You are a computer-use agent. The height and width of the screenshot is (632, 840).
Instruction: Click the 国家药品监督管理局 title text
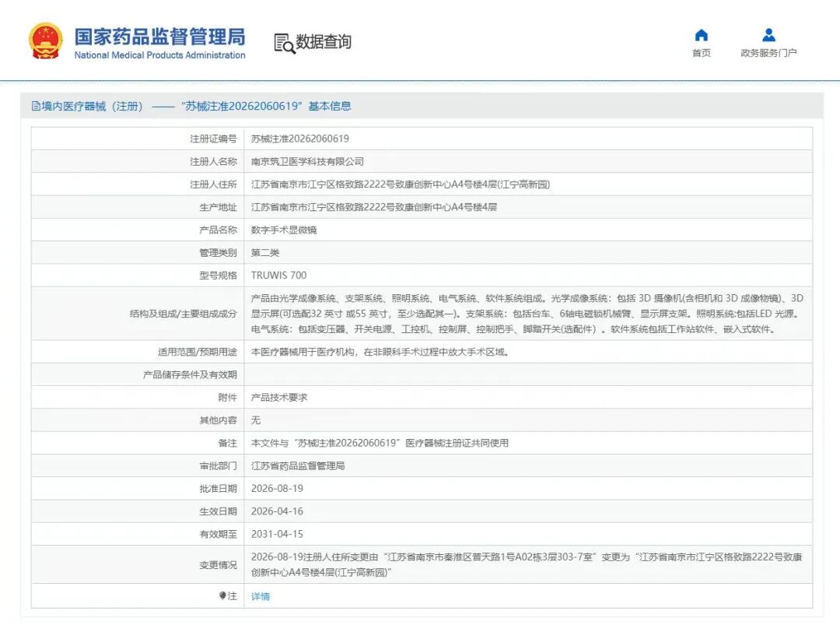coord(159,37)
